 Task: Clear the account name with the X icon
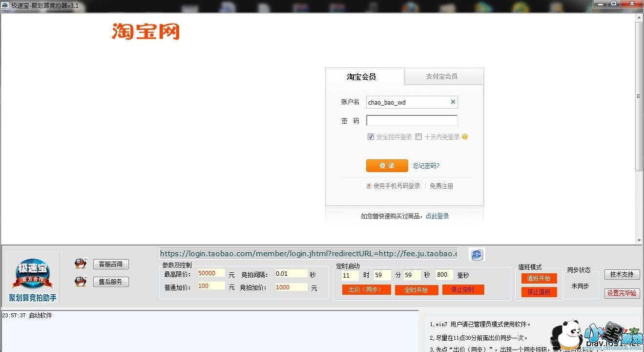pos(453,102)
